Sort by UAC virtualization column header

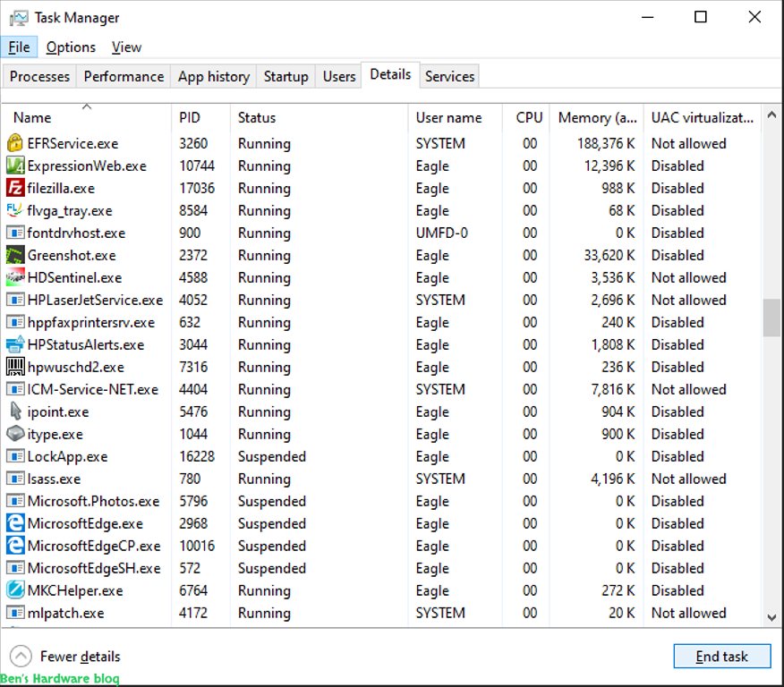click(x=702, y=117)
